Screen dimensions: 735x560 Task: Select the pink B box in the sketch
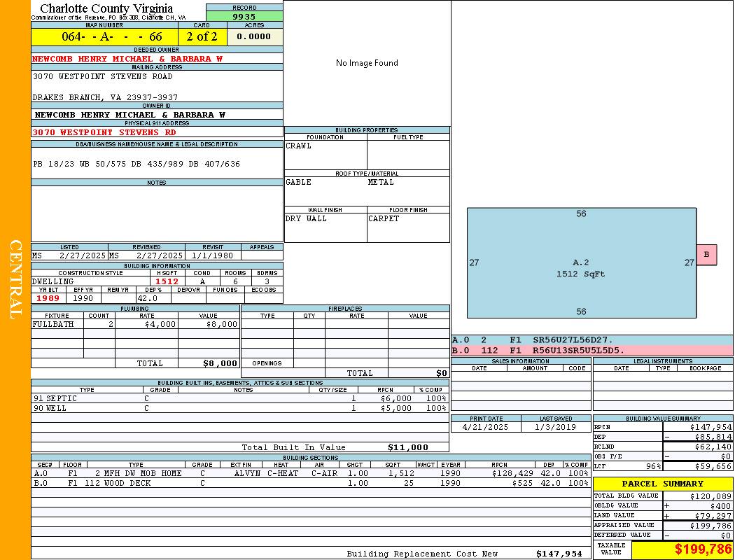706,255
